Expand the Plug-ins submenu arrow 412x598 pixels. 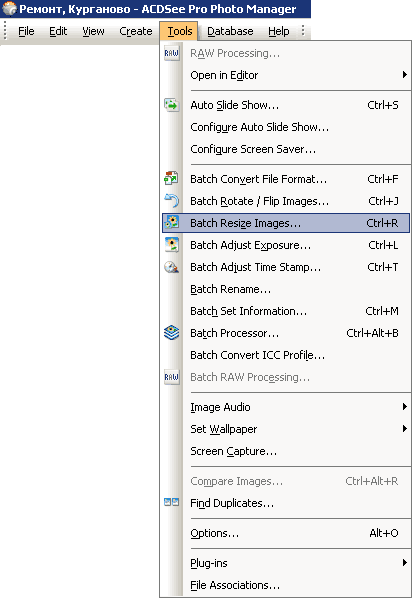click(405, 563)
